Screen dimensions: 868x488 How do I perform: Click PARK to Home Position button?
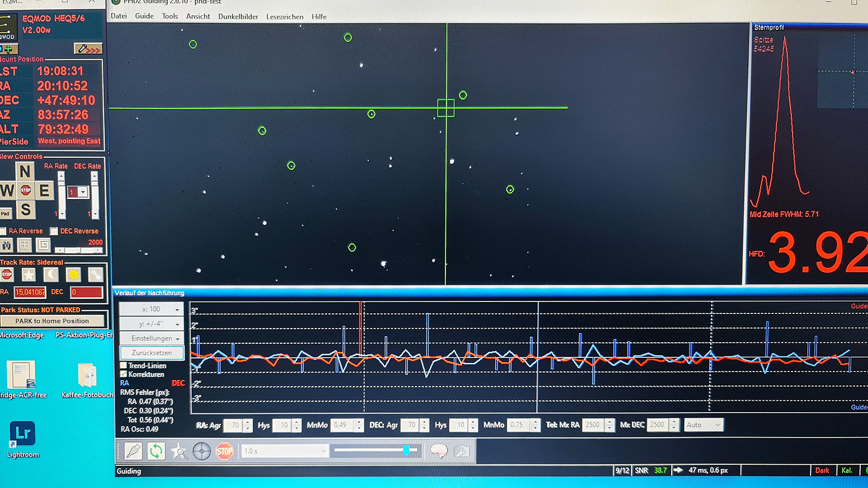(x=52, y=321)
